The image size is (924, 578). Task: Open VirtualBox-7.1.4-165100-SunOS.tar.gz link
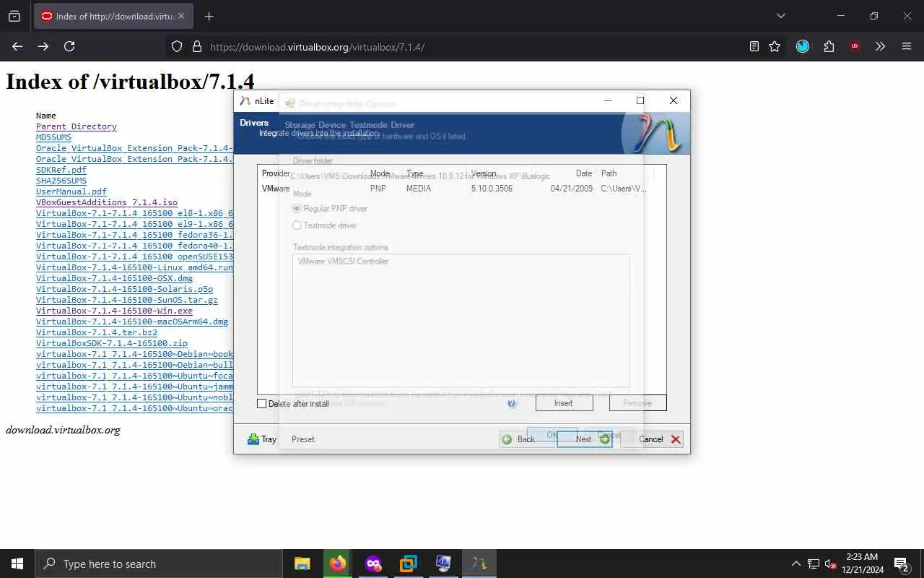click(x=127, y=300)
